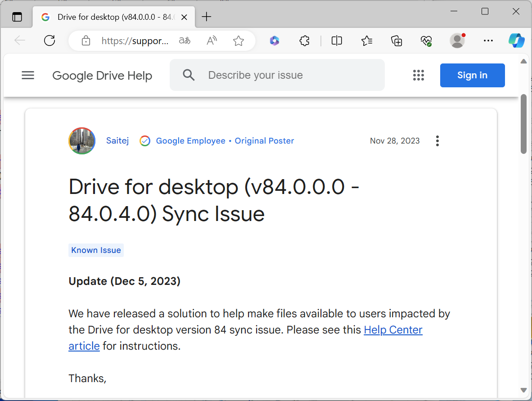Click the blue Sign in button
The height and width of the screenshot is (401, 532).
(472, 75)
